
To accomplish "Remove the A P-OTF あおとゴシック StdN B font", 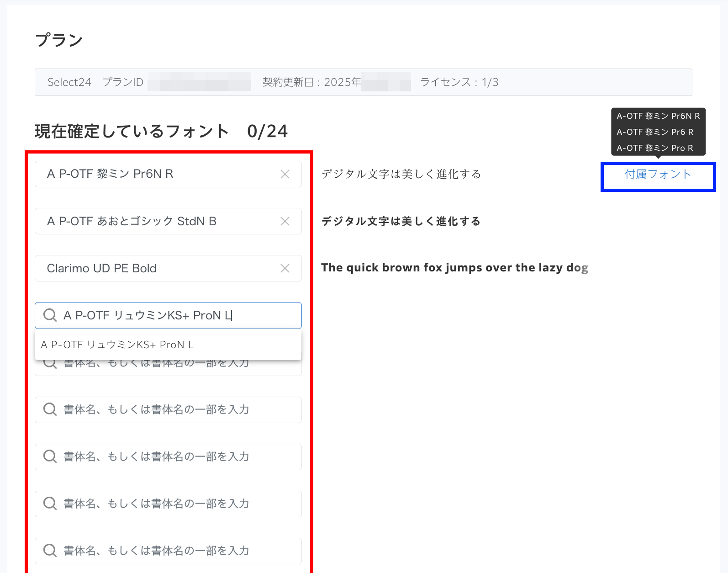I will coord(285,221).
